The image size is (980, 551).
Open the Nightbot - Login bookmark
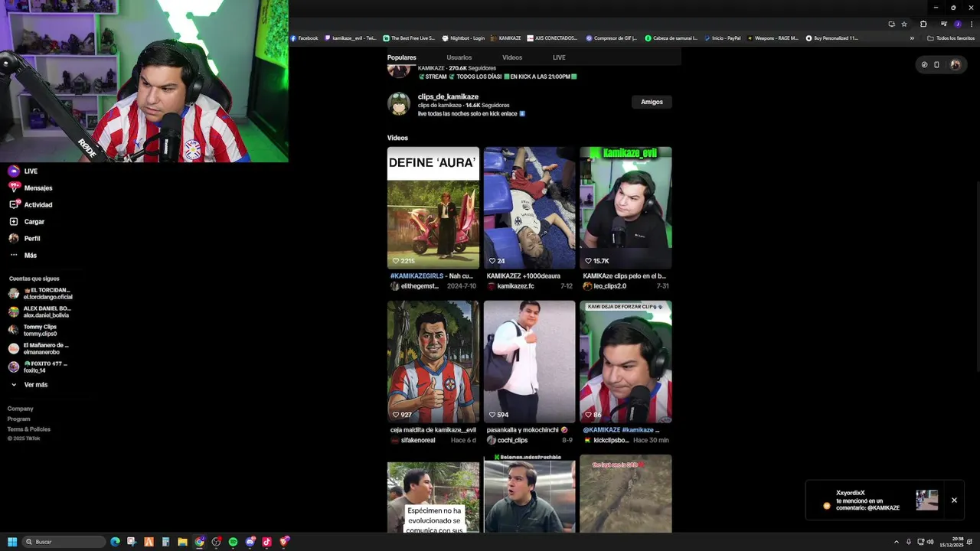463,38
